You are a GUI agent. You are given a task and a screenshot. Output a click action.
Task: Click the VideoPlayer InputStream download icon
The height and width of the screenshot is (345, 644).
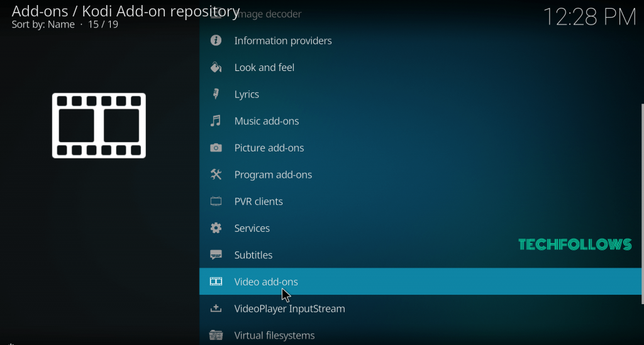216,308
